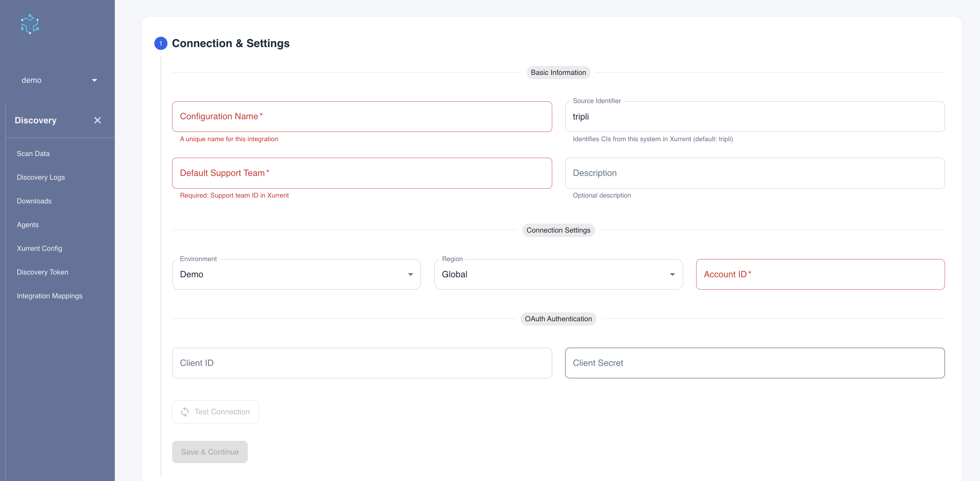Open Discovery Token page
Viewport: 980px width, 481px height.
point(42,272)
